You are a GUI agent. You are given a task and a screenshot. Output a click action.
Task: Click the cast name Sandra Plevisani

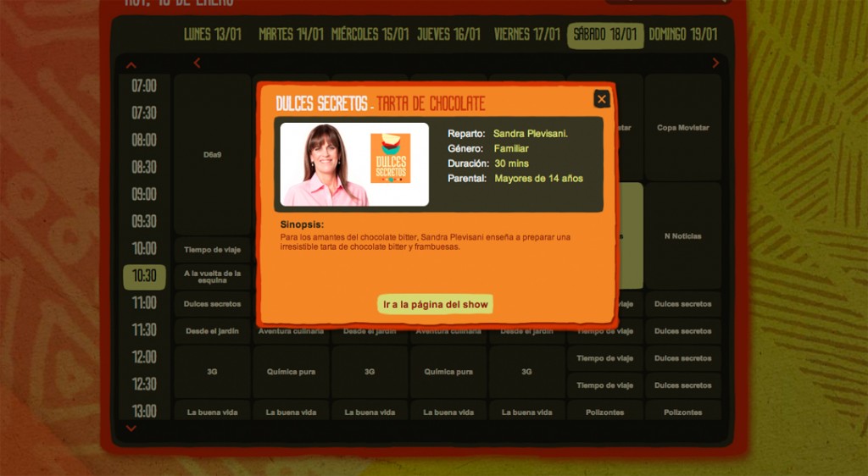(531, 133)
